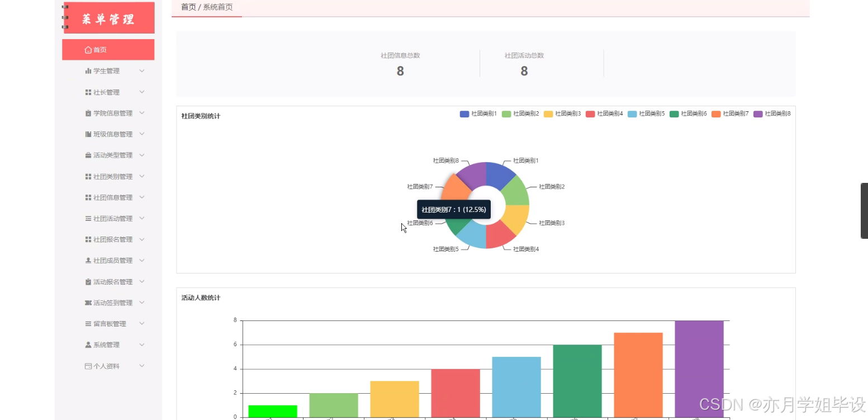Click the list icon beside 社团活动管理

88,219
